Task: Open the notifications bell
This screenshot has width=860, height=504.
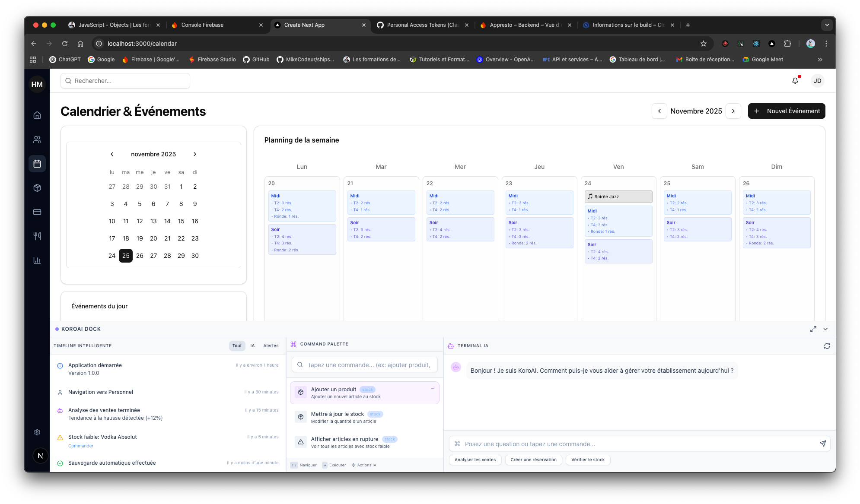Action: tap(795, 81)
